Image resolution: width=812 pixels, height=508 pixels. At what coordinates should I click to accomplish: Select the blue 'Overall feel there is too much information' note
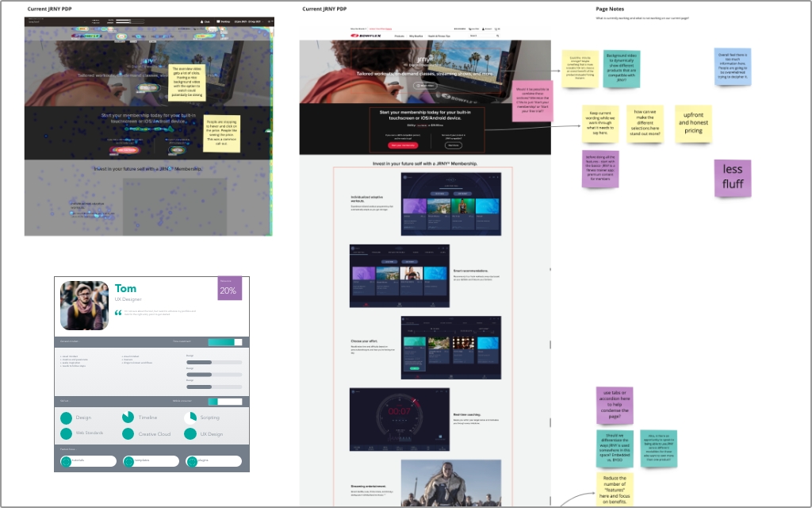coord(732,67)
